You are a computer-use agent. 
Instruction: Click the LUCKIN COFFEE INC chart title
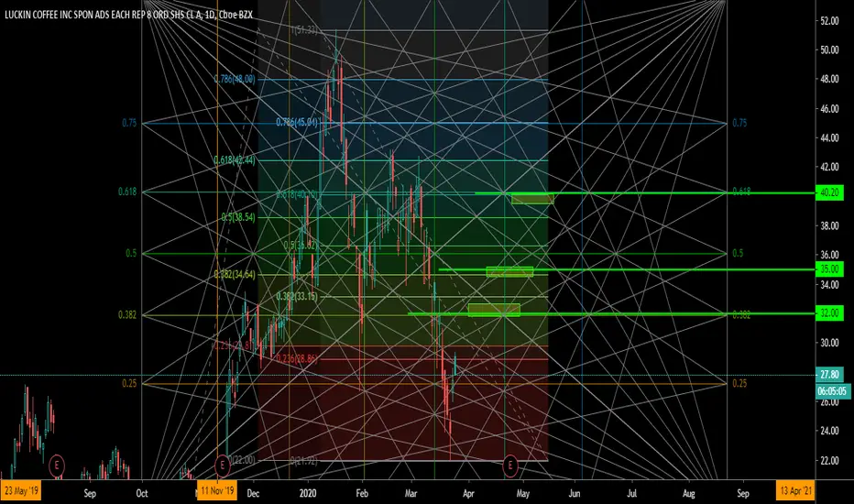coord(128,15)
